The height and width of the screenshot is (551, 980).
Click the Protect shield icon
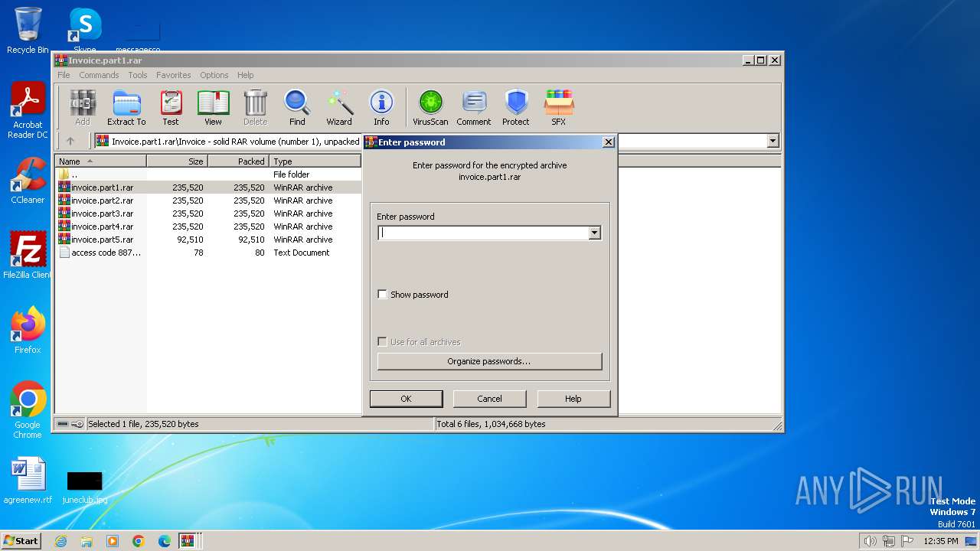(x=516, y=107)
